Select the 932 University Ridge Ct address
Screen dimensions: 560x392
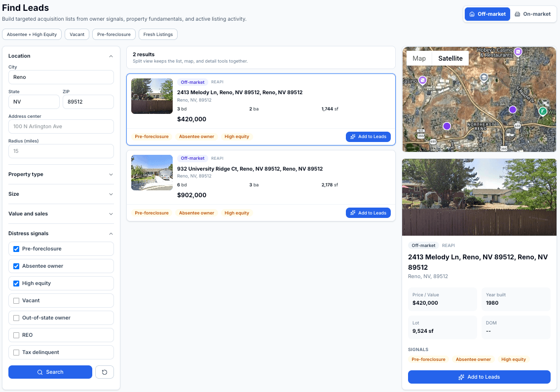pyautogui.click(x=250, y=169)
